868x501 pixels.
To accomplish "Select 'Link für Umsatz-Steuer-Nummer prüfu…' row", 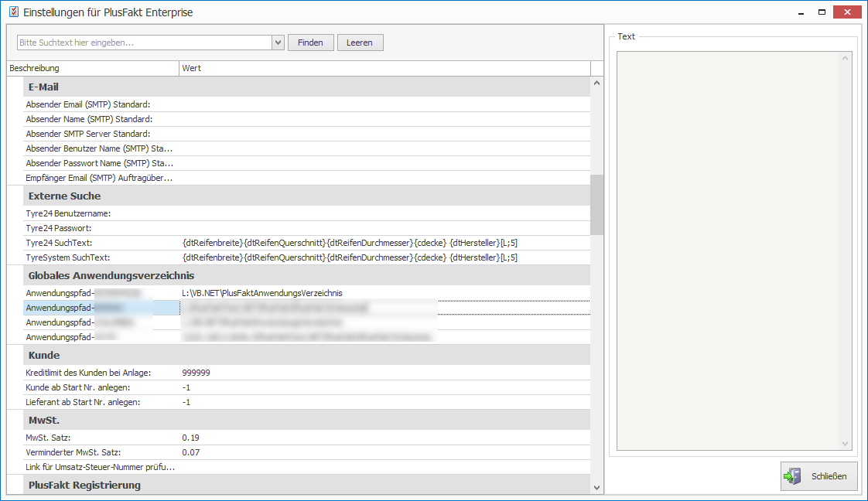I will pyautogui.click(x=306, y=467).
